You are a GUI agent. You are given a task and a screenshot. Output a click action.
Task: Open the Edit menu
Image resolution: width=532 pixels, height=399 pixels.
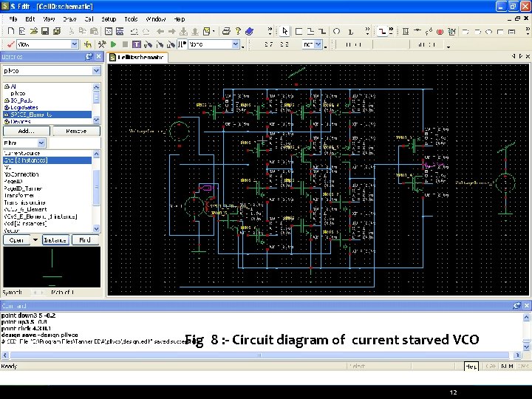30,19
